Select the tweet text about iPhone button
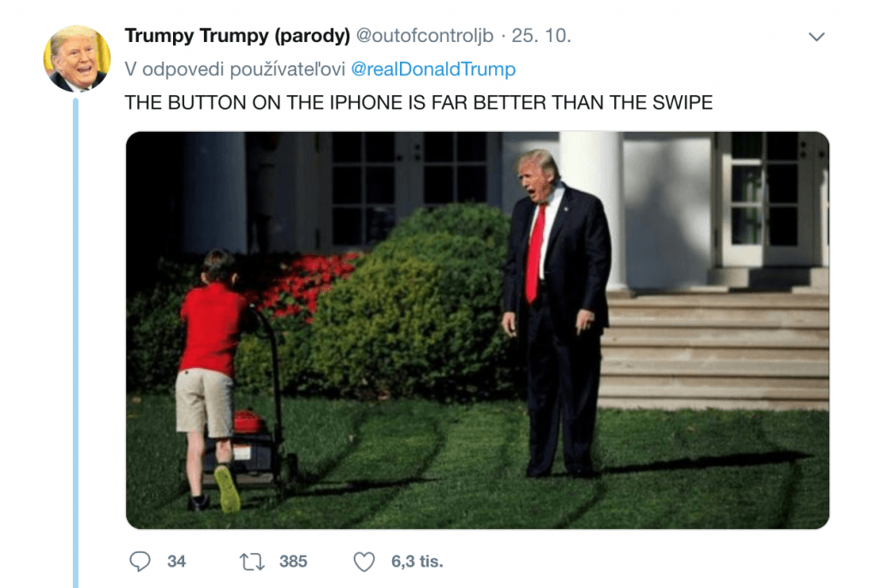 coord(418,103)
